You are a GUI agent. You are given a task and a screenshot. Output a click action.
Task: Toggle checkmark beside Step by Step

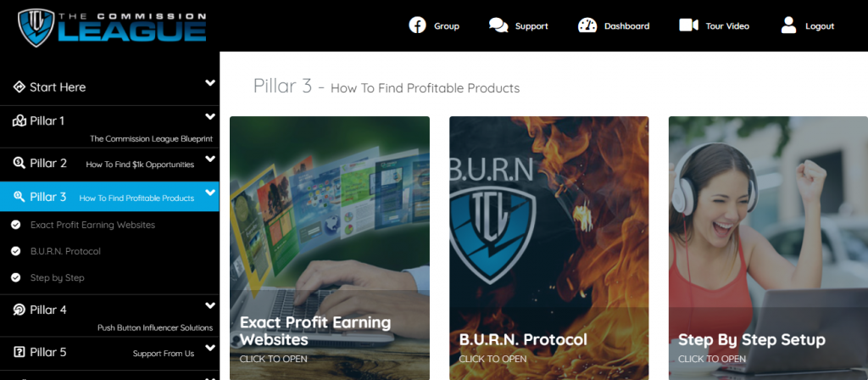[x=15, y=277]
